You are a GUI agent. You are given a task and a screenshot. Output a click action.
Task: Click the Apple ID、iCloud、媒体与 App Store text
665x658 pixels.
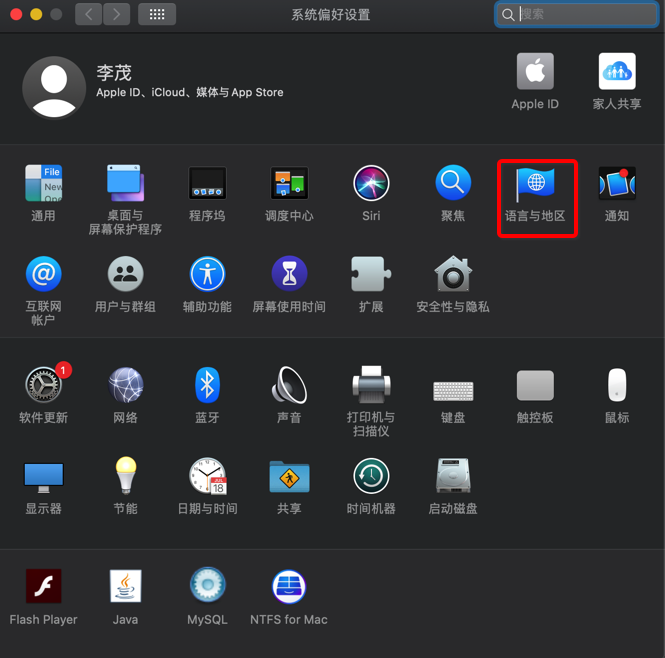click(x=190, y=92)
